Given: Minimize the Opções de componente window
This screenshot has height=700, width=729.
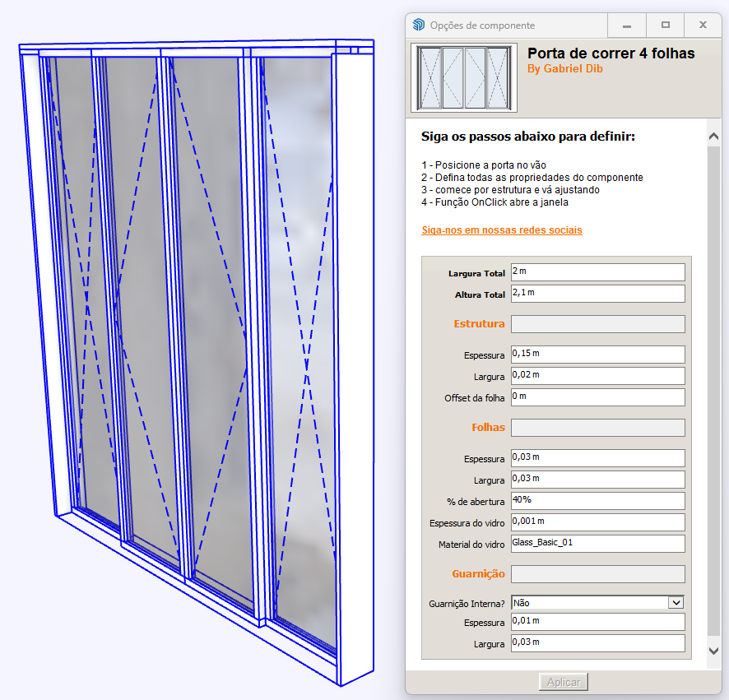Looking at the screenshot, I should tap(628, 25).
